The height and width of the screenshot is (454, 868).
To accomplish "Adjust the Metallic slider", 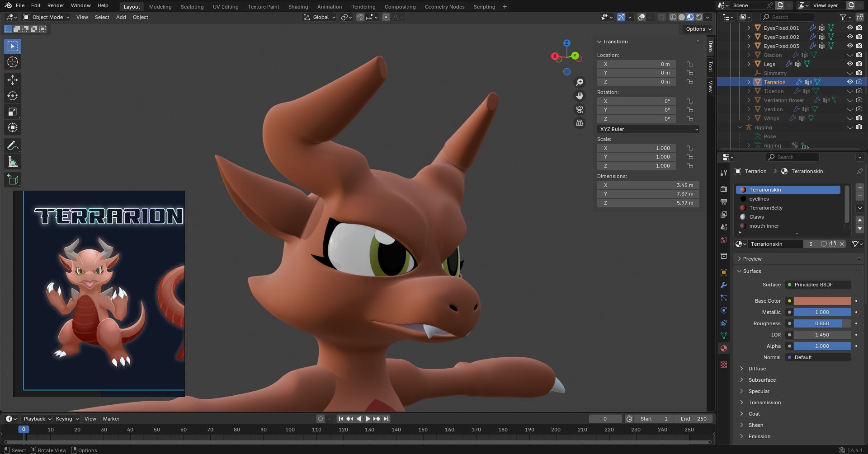I will pyautogui.click(x=822, y=312).
